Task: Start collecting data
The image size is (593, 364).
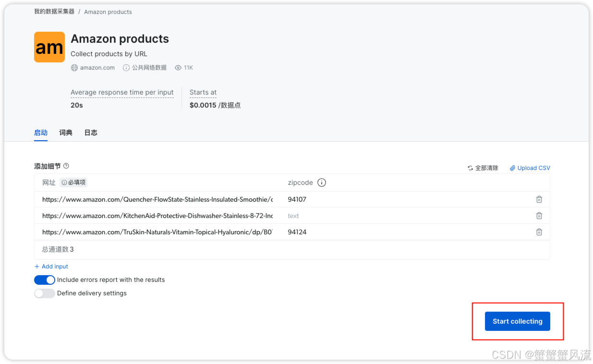Action: (x=517, y=321)
